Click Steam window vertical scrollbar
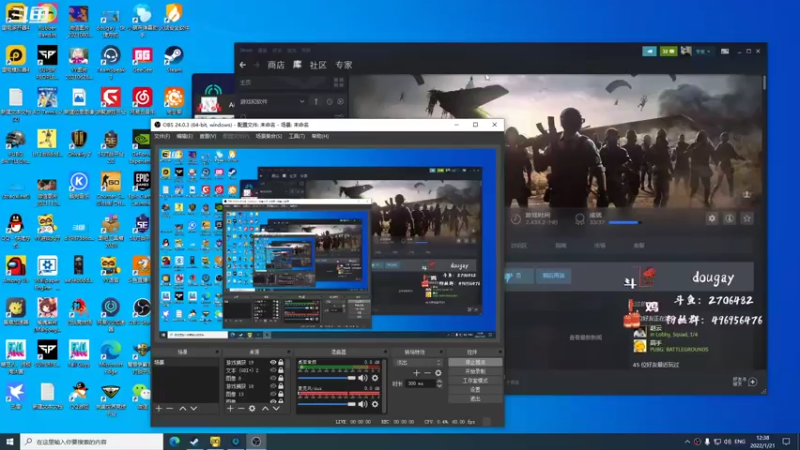This screenshot has height=450, width=800. point(764,83)
